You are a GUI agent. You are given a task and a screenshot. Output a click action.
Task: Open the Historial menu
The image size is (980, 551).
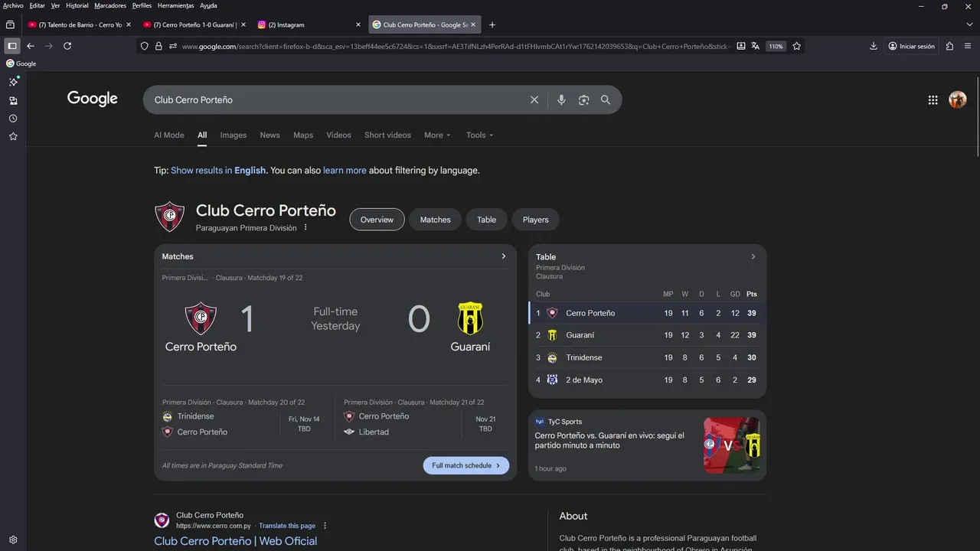tap(77, 5)
